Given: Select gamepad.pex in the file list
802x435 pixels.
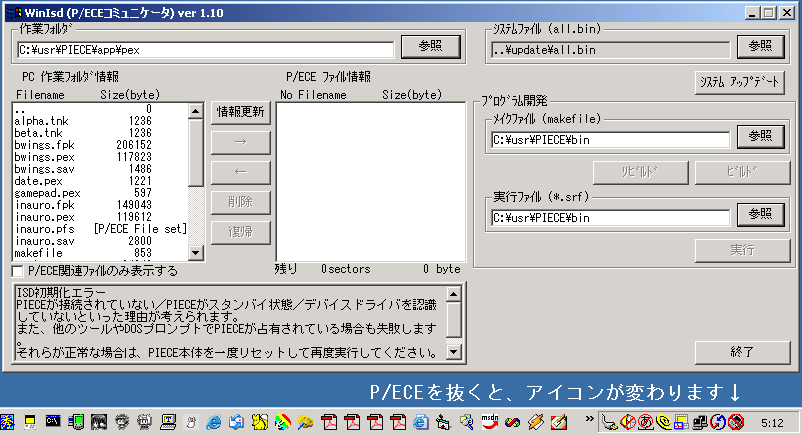Looking at the screenshot, I should (101, 193).
